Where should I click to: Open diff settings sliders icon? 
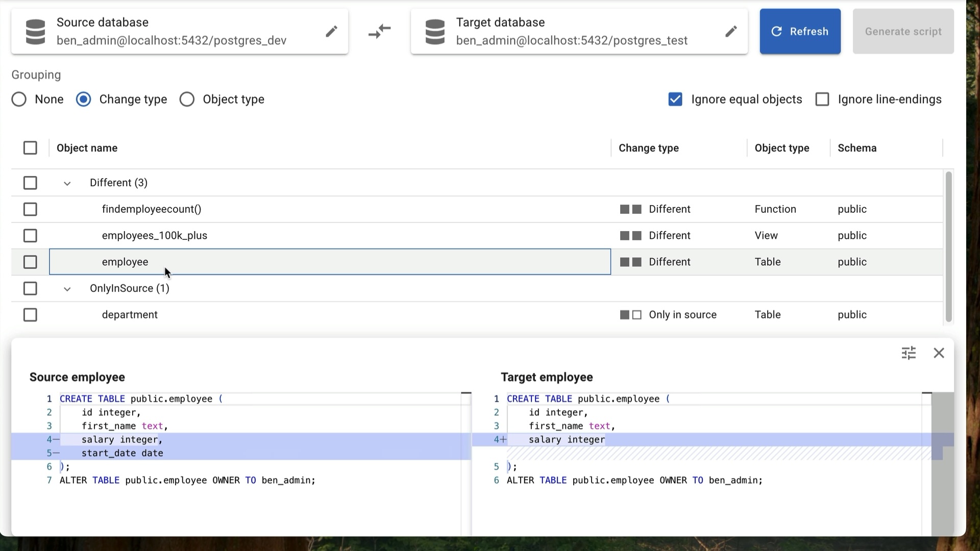tap(909, 353)
